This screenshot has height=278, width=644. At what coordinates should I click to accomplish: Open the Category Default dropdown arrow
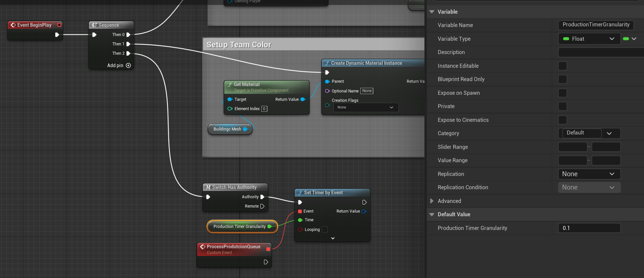(x=609, y=133)
